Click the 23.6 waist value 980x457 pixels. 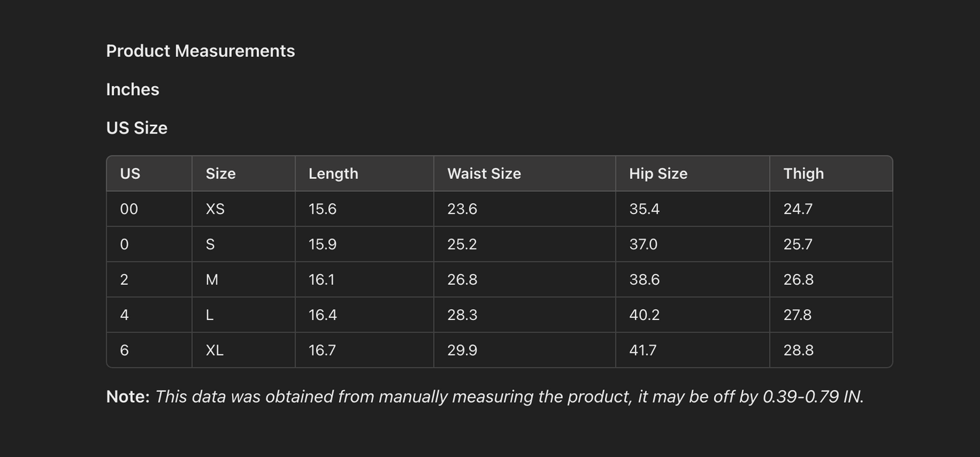point(462,209)
